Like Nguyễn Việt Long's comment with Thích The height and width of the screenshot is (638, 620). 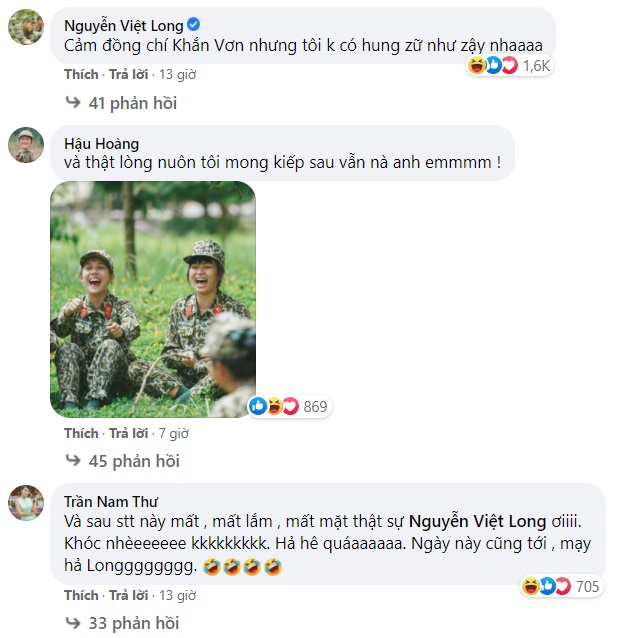pos(81,74)
